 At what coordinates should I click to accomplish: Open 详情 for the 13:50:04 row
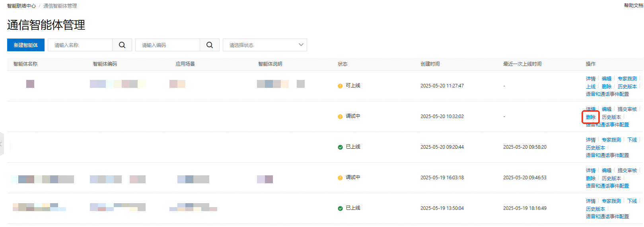[591, 201]
